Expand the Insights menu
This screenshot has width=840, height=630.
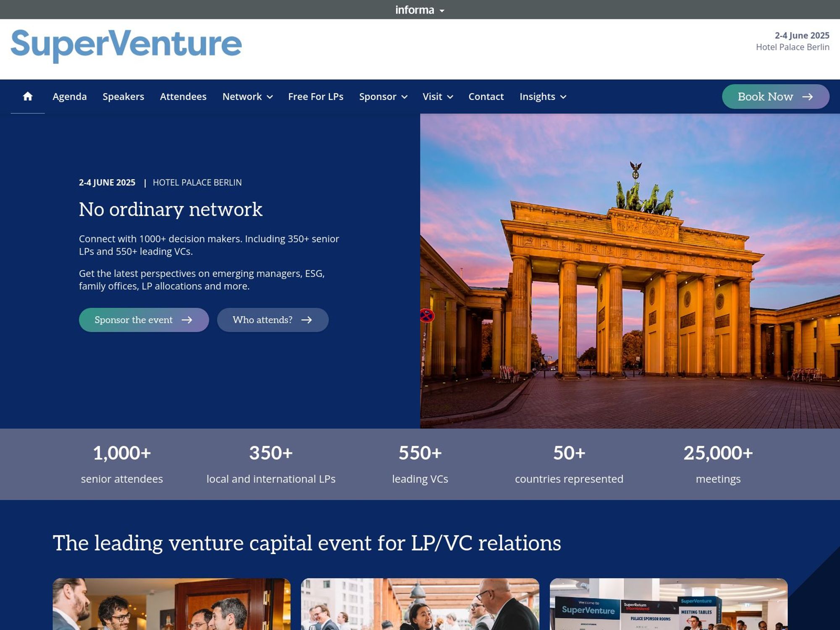[x=543, y=97]
